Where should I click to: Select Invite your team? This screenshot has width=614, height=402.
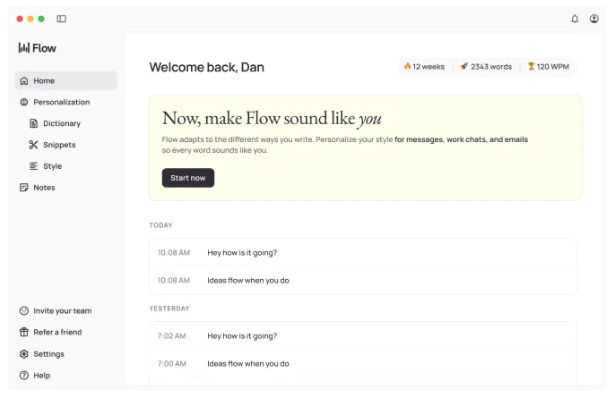(62, 311)
